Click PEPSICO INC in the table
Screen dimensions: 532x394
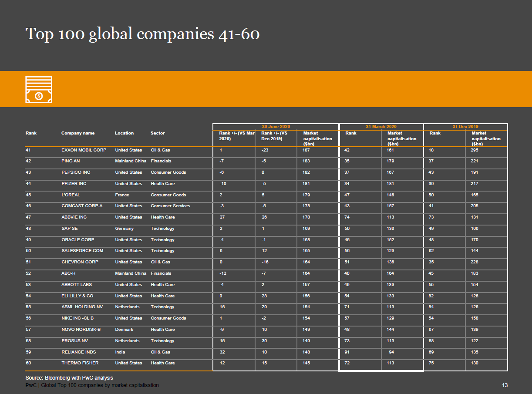(x=76, y=172)
